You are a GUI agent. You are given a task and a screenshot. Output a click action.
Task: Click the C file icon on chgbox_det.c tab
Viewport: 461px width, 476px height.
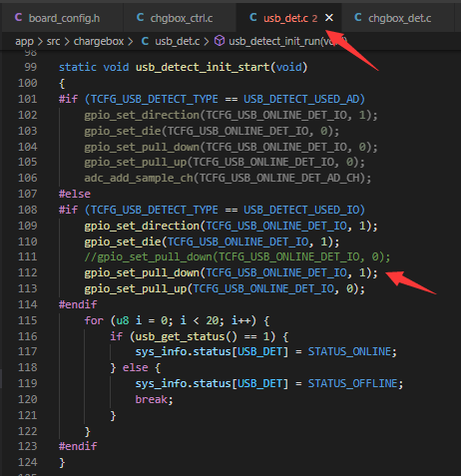pyautogui.click(x=358, y=17)
